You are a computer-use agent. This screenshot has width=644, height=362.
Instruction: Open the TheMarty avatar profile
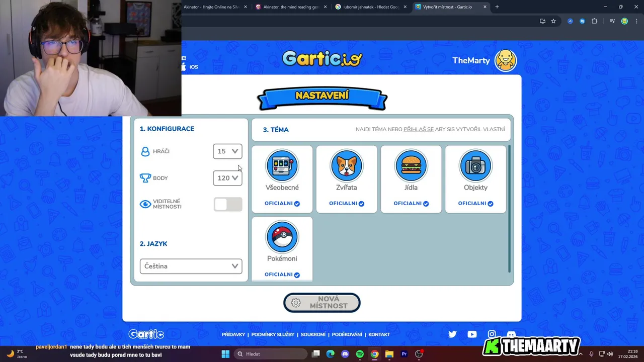(506, 60)
